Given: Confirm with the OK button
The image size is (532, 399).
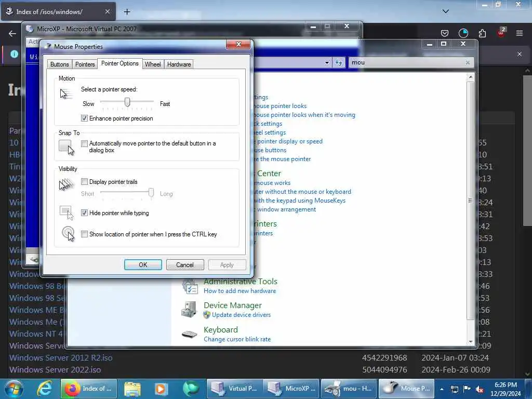Looking at the screenshot, I should coord(143,264).
